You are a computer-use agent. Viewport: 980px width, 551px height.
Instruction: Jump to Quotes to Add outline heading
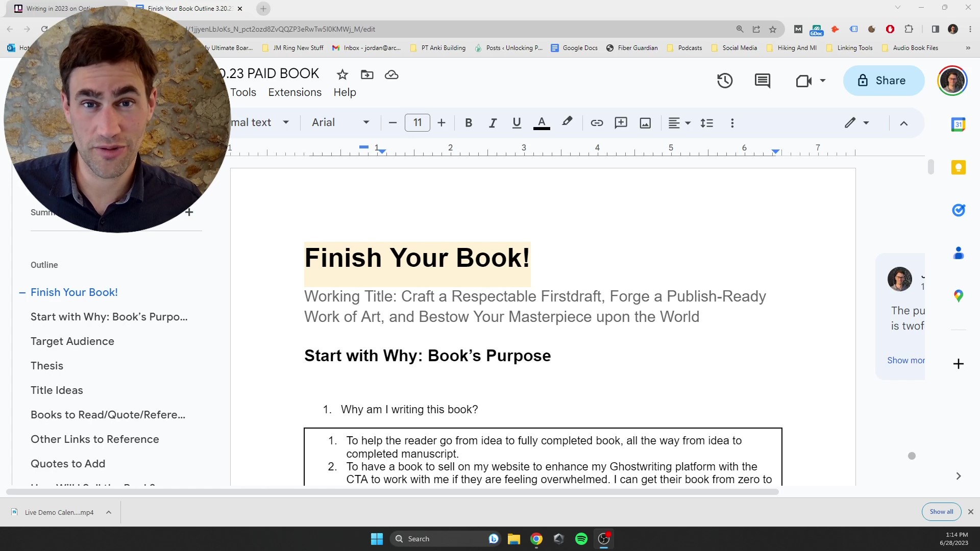(x=68, y=464)
